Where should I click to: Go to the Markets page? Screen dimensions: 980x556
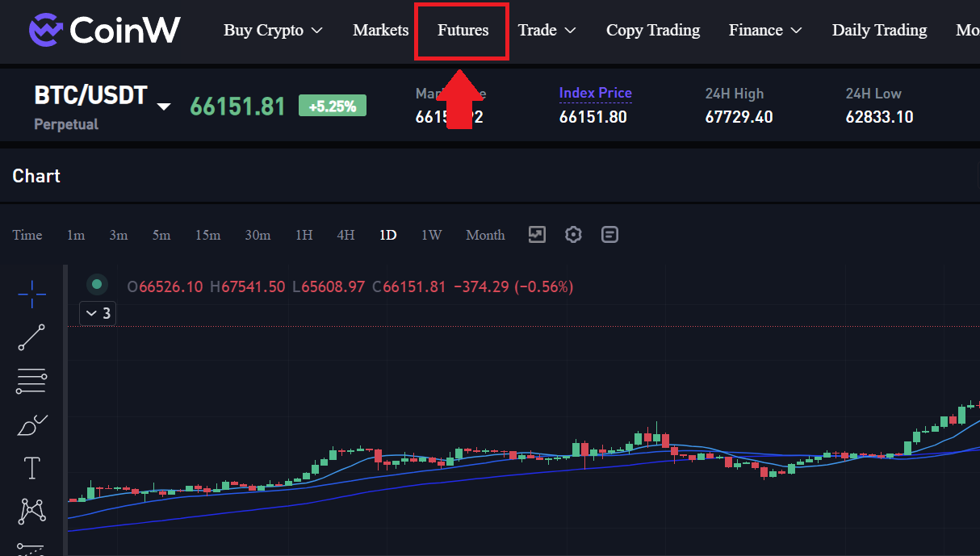381,30
